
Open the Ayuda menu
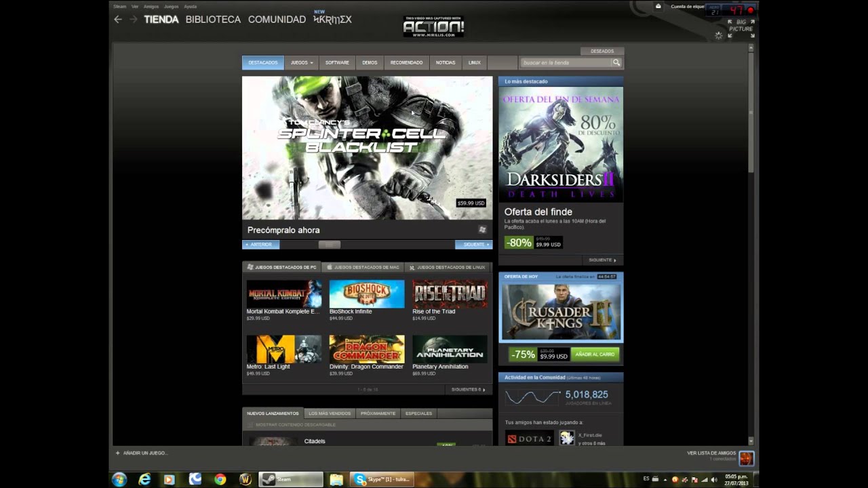(191, 7)
